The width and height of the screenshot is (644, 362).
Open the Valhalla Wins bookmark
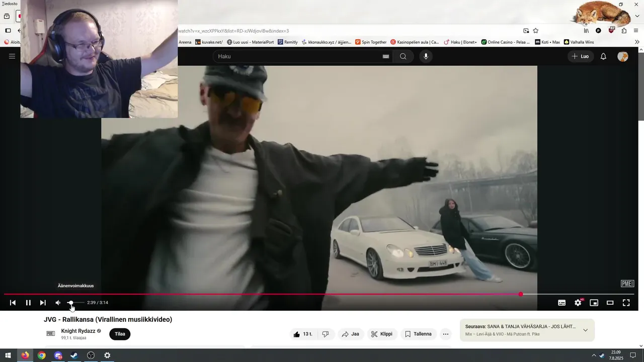pos(579,42)
